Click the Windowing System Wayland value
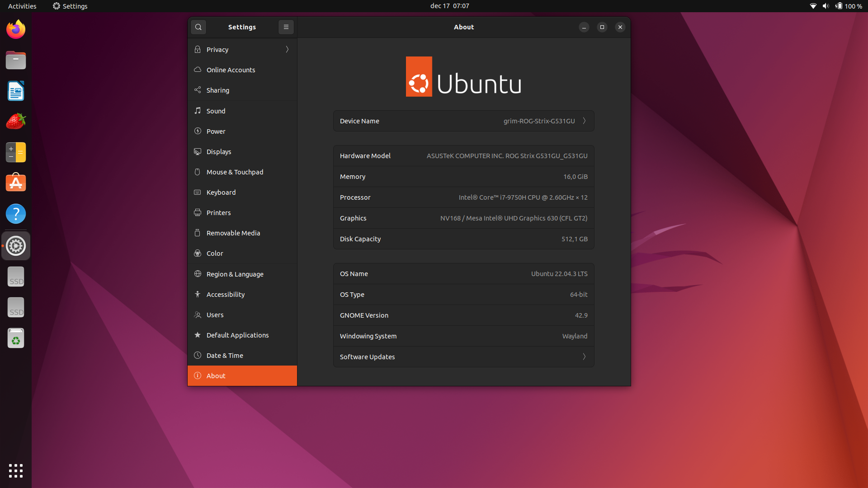Image resolution: width=868 pixels, height=488 pixels. (575, 336)
